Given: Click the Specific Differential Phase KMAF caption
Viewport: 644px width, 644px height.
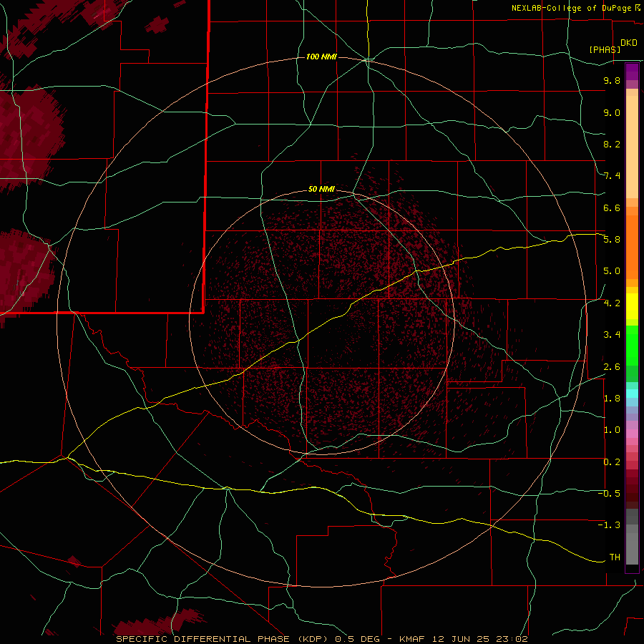Looking at the screenshot, I should point(321,639).
